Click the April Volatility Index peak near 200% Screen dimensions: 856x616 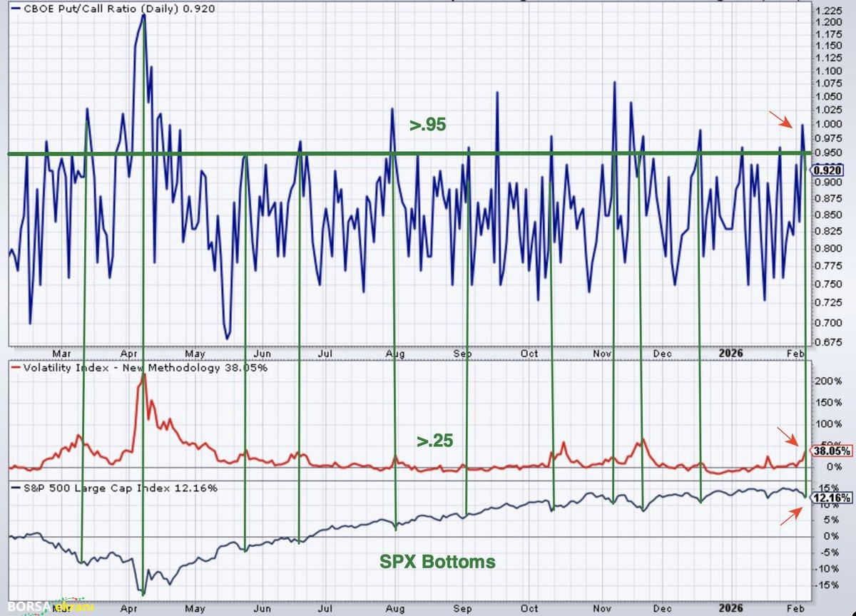pos(143,375)
